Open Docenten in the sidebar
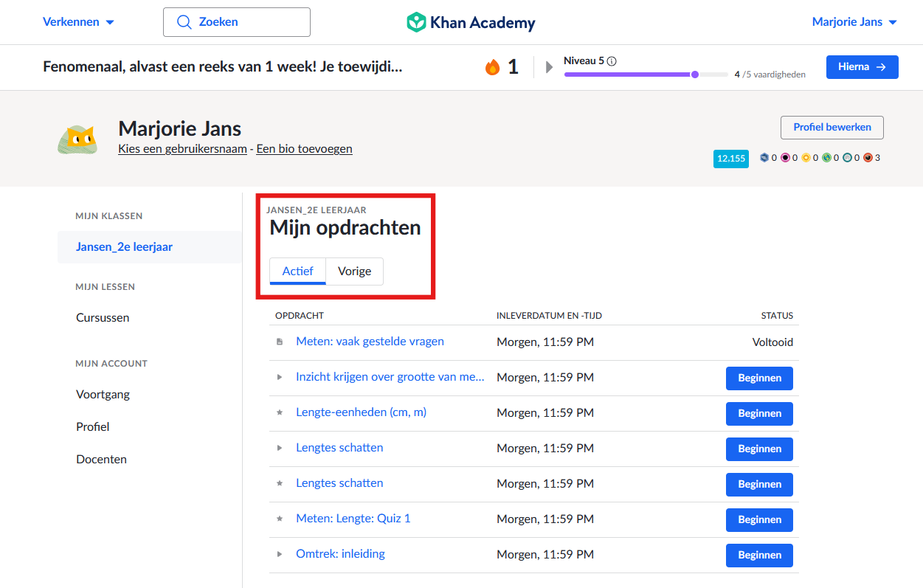Screen dimensions: 923x588 click(x=101, y=460)
